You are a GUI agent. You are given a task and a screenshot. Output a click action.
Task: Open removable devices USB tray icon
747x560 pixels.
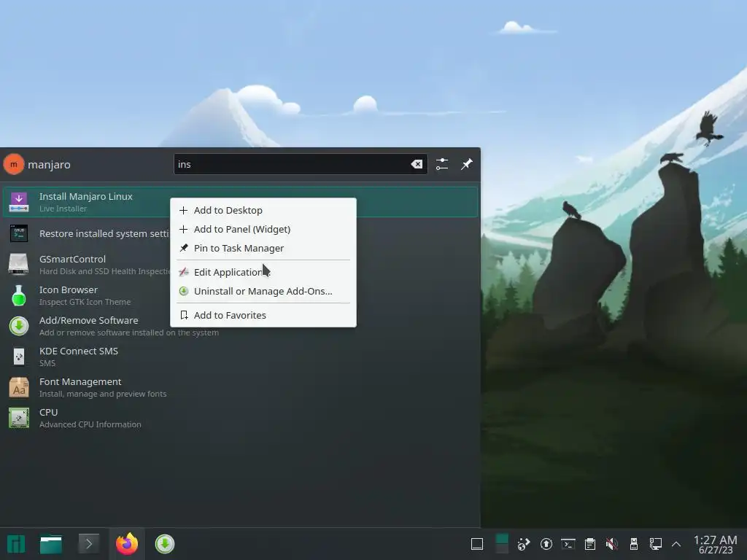point(634,544)
